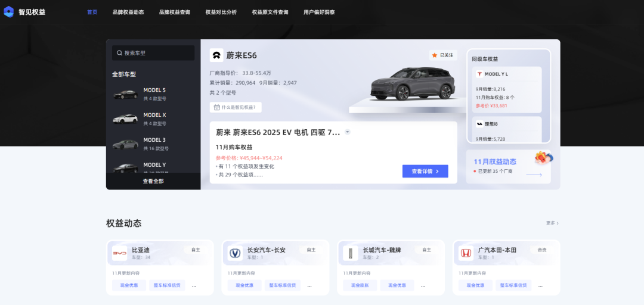Click the 理想i8 brand logo icon
Viewport: 644px width, 305px height.
[x=479, y=123]
